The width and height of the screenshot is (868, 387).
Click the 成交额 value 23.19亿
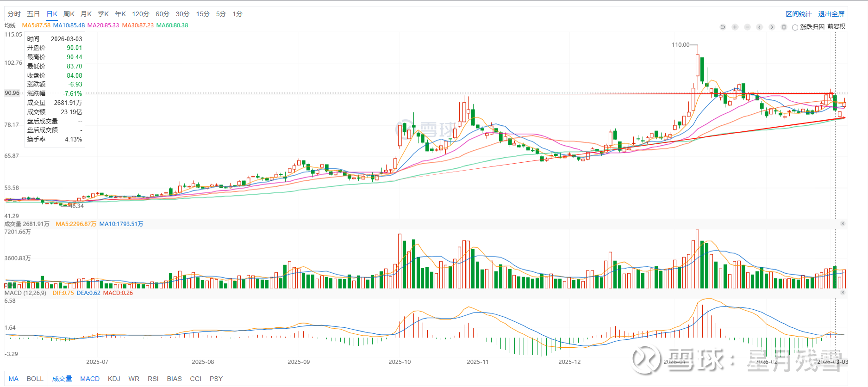(x=72, y=112)
